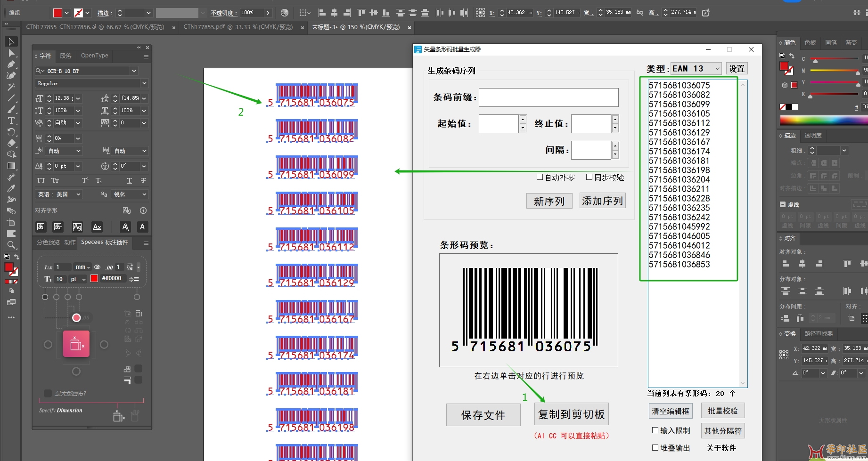The width and height of the screenshot is (868, 461).
Task: Toggle the 是大型画布 checkbox
Action: [48, 393]
